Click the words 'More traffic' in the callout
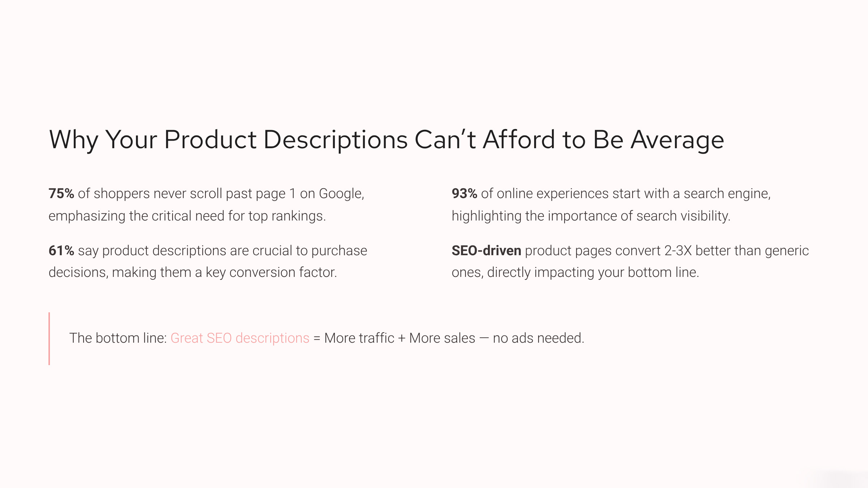The height and width of the screenshot is (488, 868). tap(359, 338)
